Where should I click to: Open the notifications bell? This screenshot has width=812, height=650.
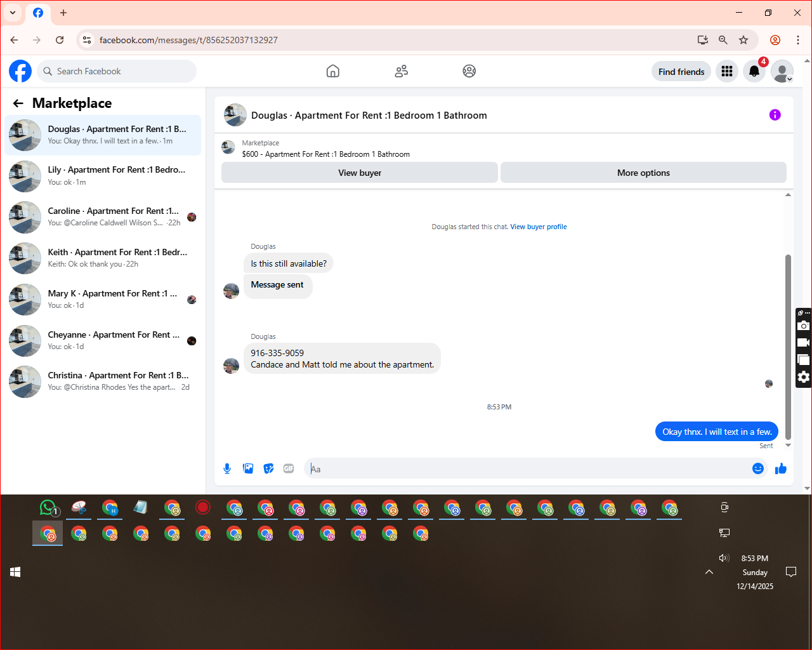[x=754, y=71]
